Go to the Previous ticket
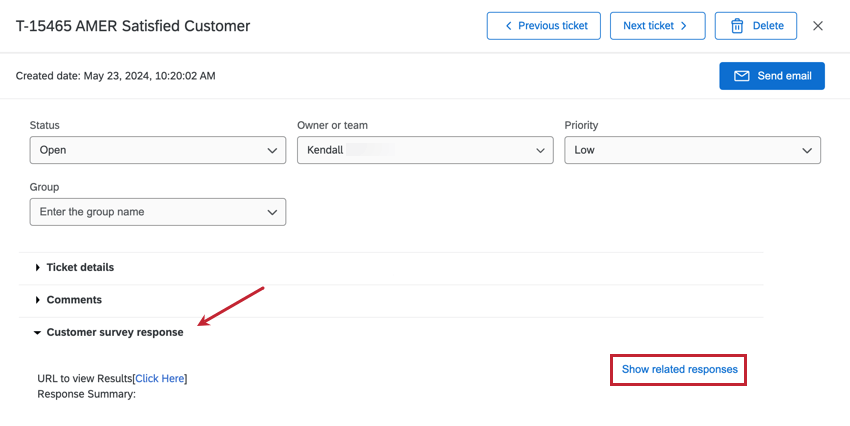This screenshot has height=426, width=850. coord(544,26)
